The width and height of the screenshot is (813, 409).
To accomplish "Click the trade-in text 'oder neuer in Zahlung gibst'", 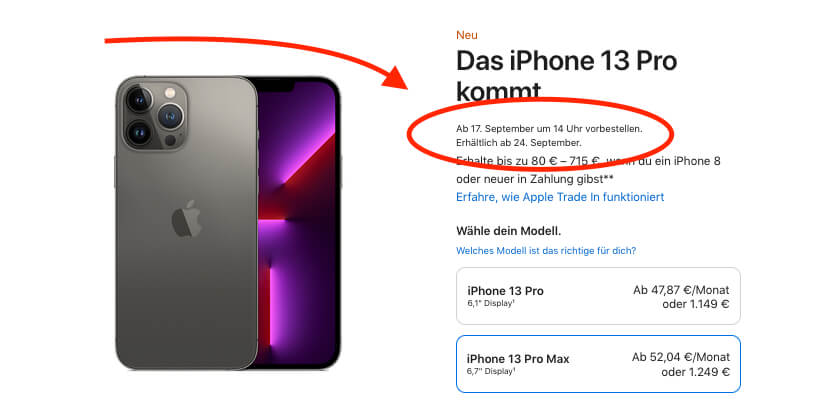I will [x=535, y=179].
